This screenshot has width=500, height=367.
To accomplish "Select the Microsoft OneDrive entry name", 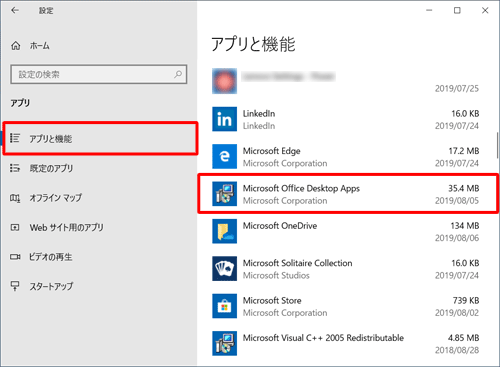I will pyautogui.click(x=280, y=226).
